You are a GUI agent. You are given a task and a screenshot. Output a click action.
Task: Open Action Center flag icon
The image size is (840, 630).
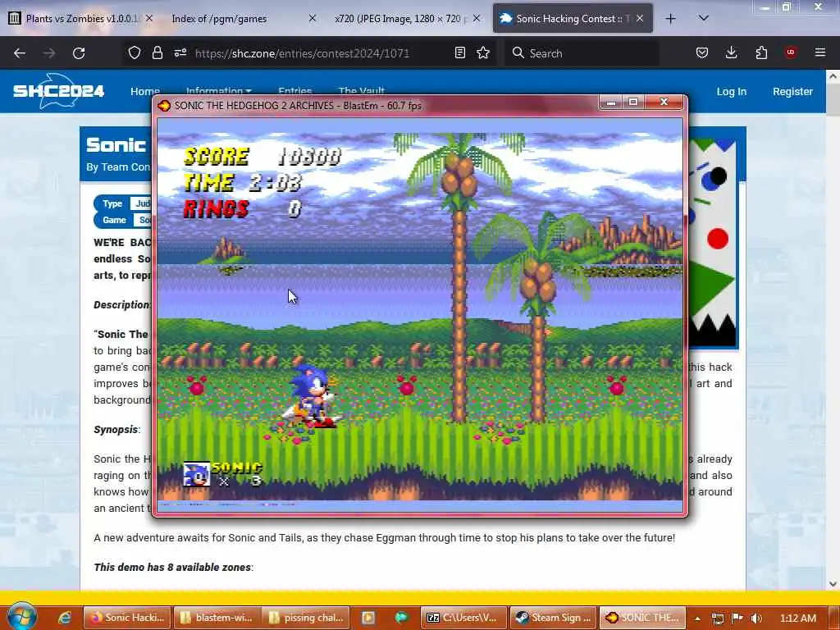[737, 619]
